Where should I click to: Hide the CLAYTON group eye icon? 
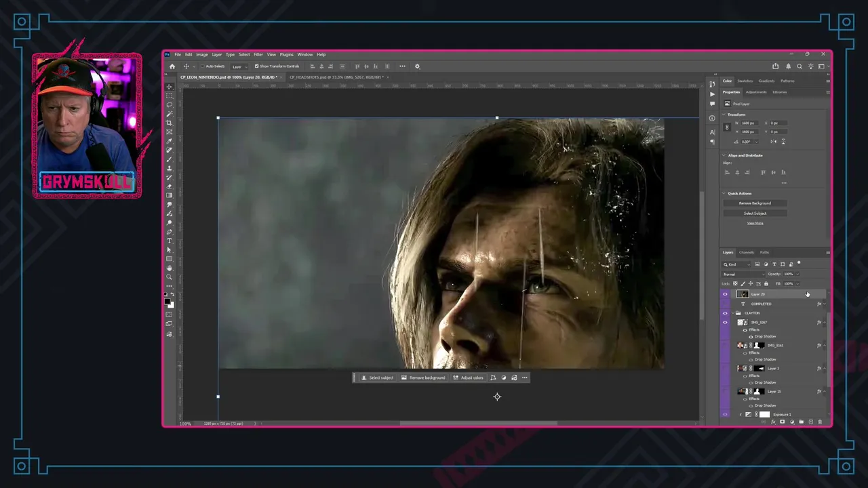pyautogui.click(x=725, y=313)
